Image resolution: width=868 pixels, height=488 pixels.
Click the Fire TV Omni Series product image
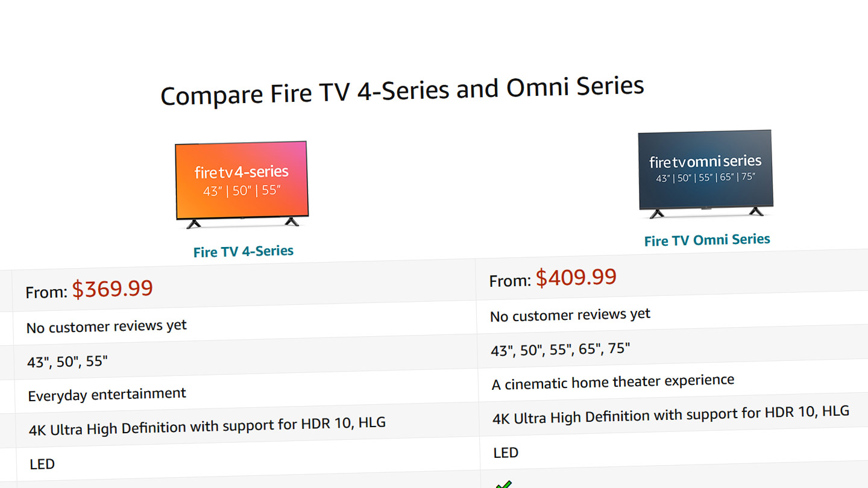coord(705,174)
